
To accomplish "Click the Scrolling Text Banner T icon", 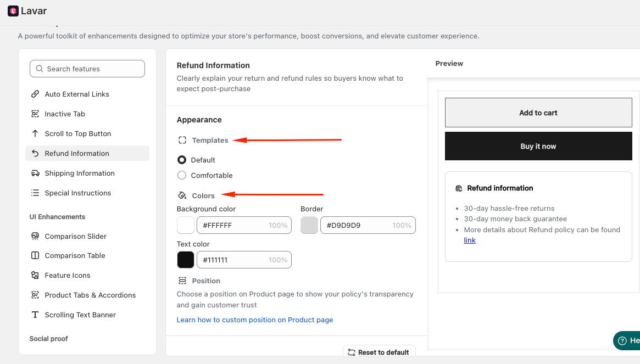I will (x=35, y=315).
